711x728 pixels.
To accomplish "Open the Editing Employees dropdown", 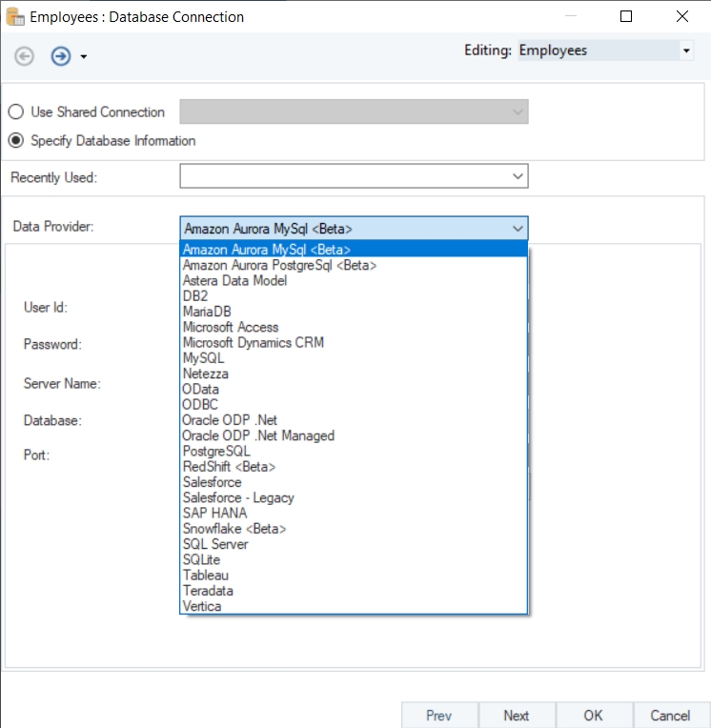I will coord(686,51).
